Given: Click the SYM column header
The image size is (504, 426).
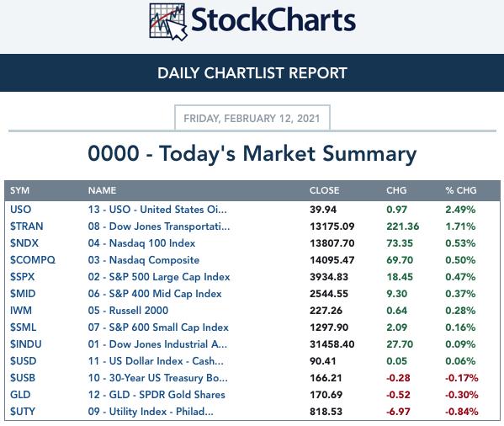Looking at the screenshot, I should point(19,190).
